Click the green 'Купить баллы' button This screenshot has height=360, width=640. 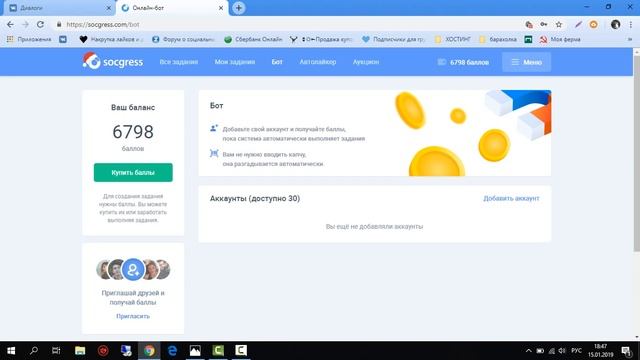coord(133,173)
